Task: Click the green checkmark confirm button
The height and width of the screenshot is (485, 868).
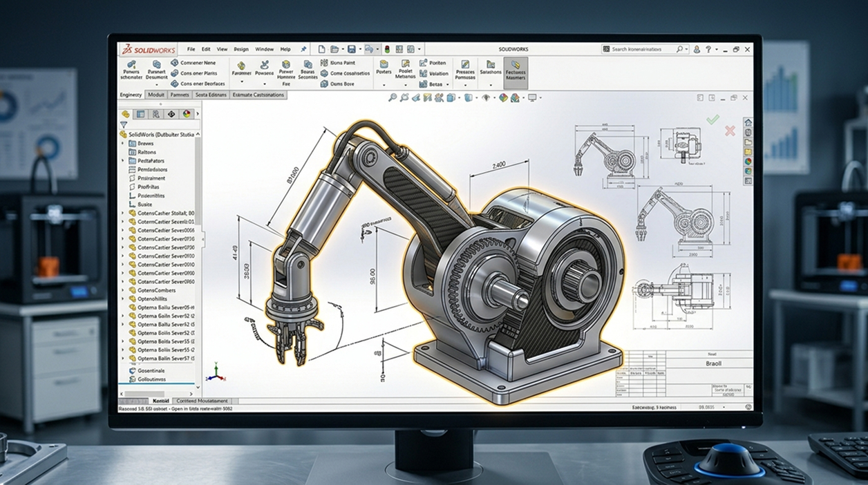Action: (x=713, y=120)
